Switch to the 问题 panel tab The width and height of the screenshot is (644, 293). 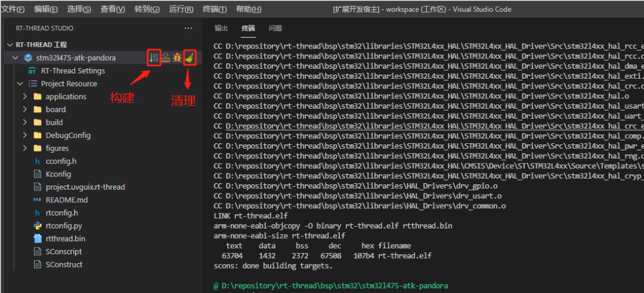(x=275, y=28)
